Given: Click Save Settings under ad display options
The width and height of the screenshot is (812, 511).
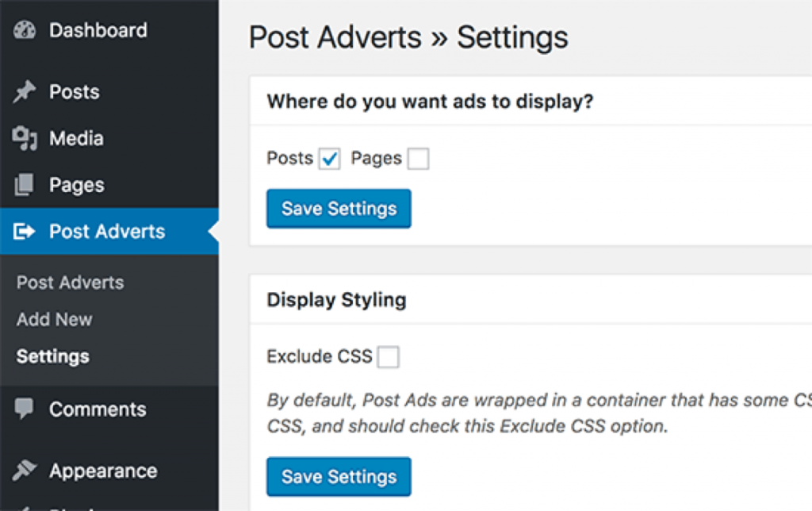Looking at the screenshot, I should tap(339, 209).
